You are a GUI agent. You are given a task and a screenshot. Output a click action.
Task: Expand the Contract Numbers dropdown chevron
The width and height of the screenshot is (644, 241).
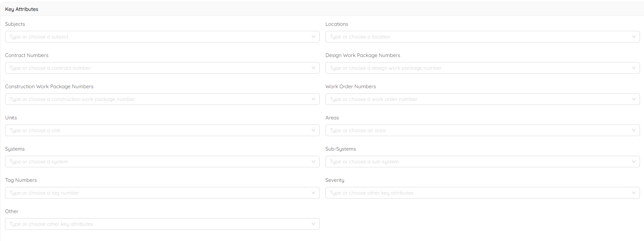tap(313, 68)
